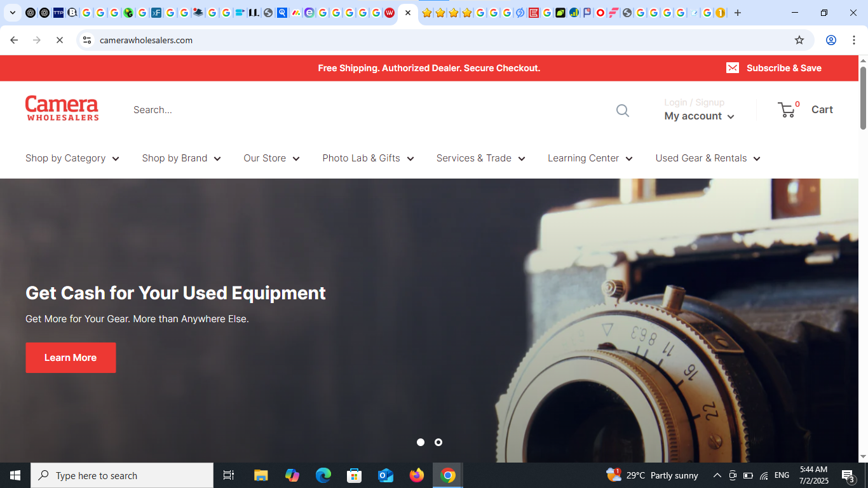Close the current tab
The height and width of the screenshot is (488, 868).
pyautogui.click(x=408, y=13)
